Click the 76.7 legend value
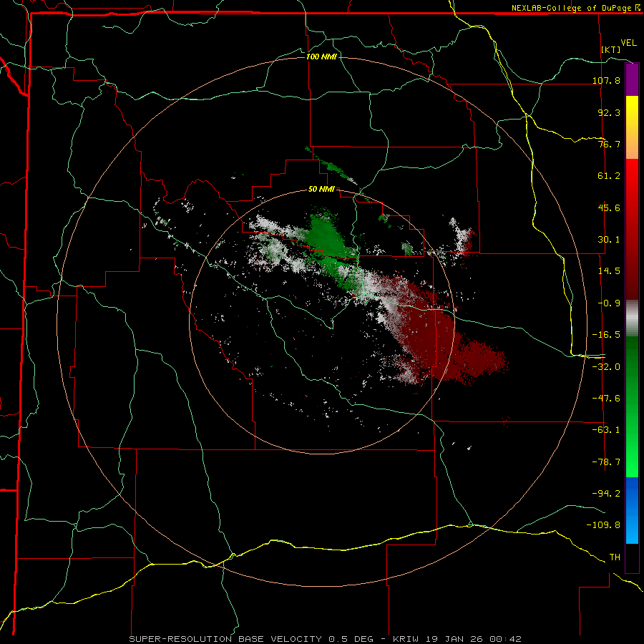 pos(609,144)
